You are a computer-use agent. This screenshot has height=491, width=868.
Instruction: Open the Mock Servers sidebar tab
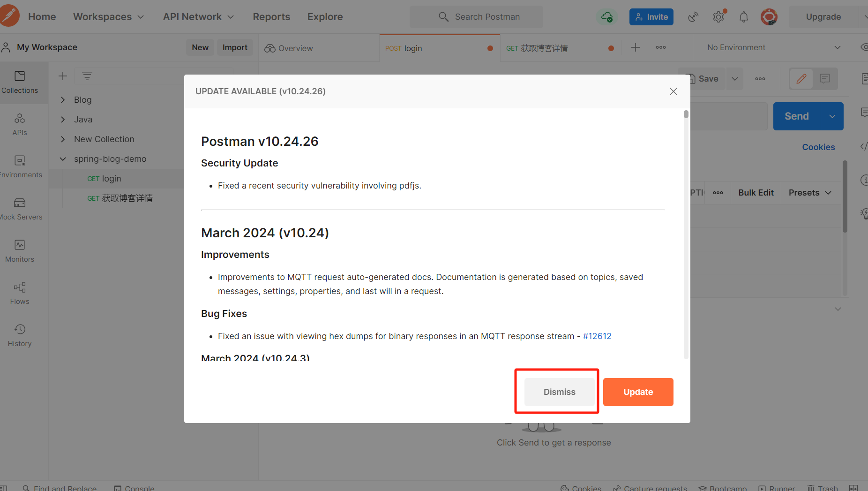20,209
